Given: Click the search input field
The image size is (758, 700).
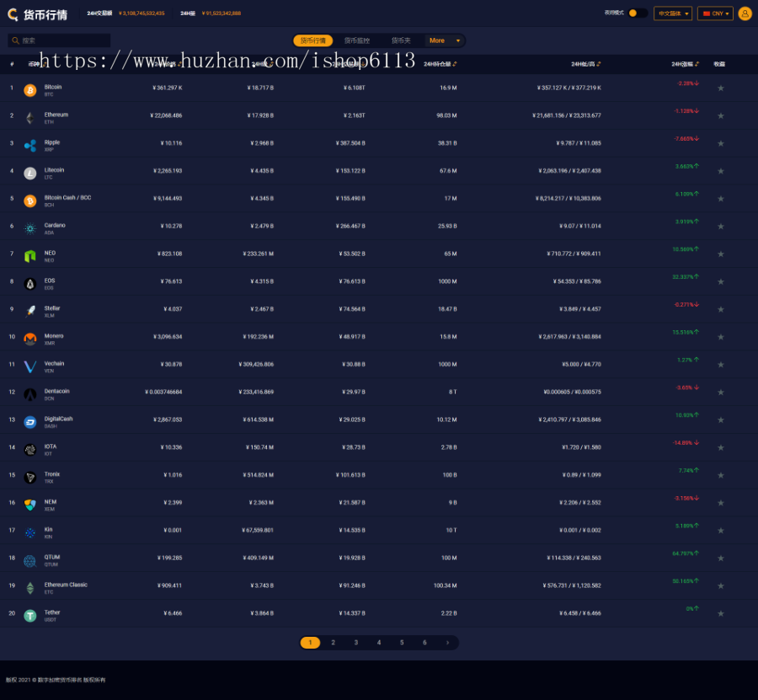Looking at the screenshot, I should tap(59, 40).
